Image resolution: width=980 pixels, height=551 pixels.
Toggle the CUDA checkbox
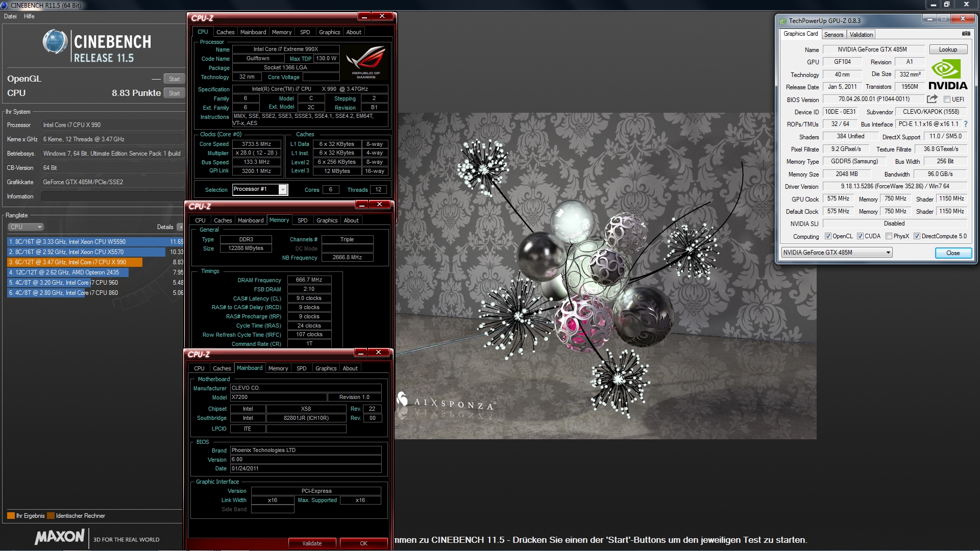[x=860, y=236]
